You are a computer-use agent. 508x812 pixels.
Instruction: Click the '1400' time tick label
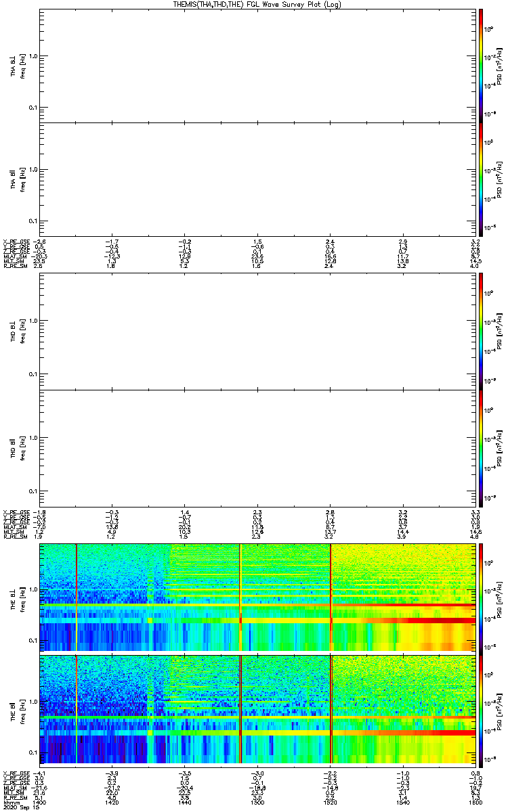(x=40, y=803)
